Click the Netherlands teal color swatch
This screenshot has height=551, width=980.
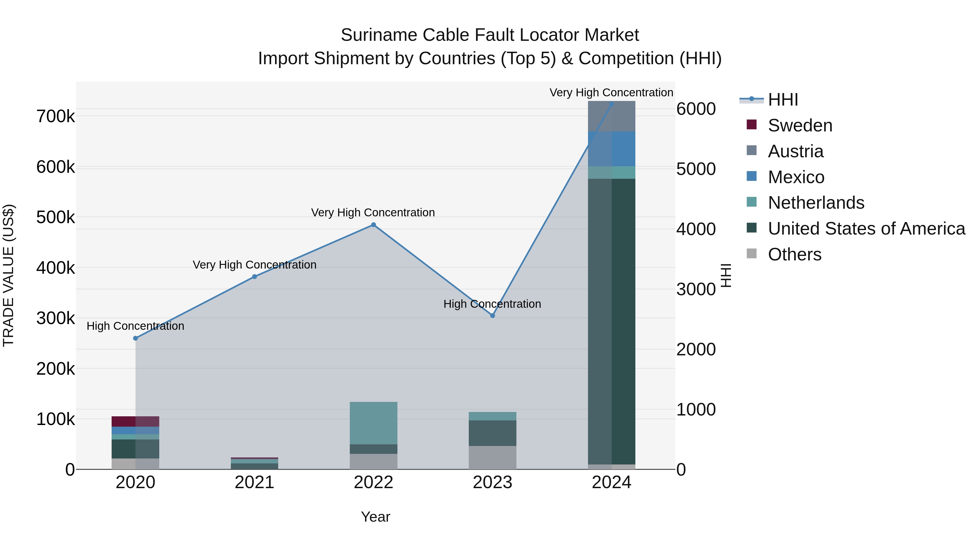752,202
